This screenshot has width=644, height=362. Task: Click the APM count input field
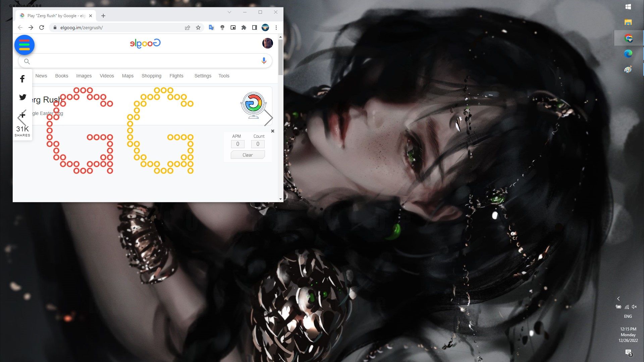pos(237,144)
